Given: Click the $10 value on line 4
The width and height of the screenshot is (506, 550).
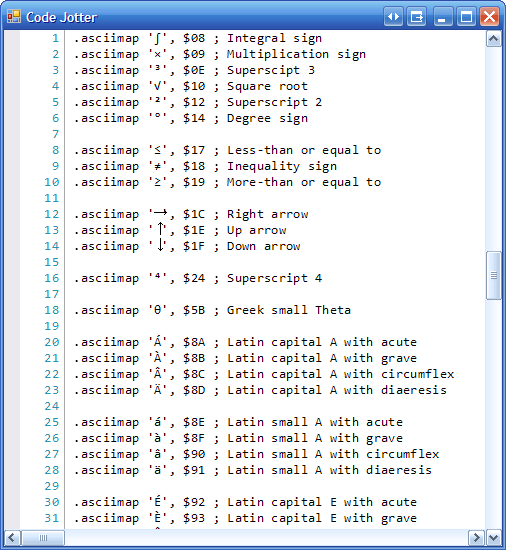Looking at the screenshot, I should (x=194, y=86).
